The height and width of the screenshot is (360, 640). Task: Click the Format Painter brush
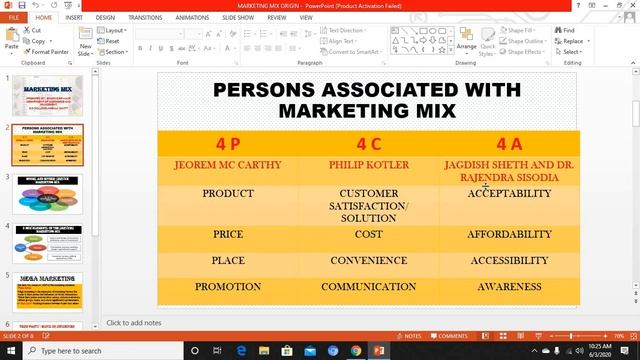[46, 52]
